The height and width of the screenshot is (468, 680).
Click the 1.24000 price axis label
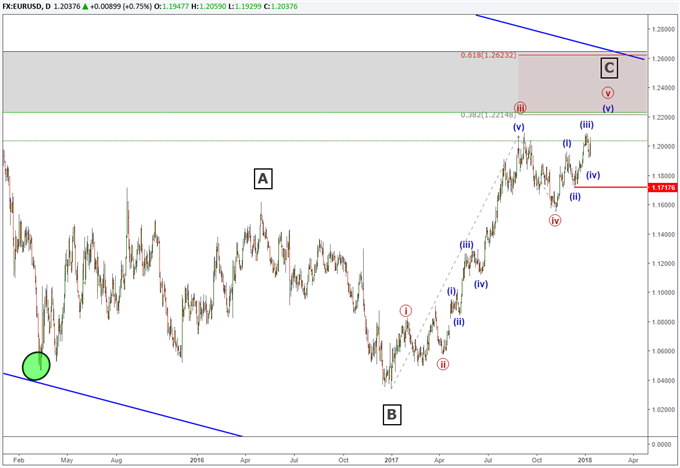click(663, 88)
